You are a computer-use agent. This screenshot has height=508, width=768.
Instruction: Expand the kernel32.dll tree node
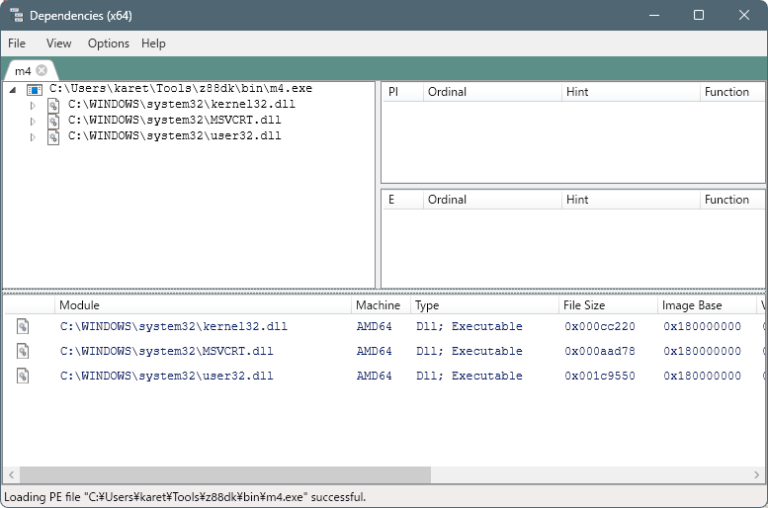point(32,105)
